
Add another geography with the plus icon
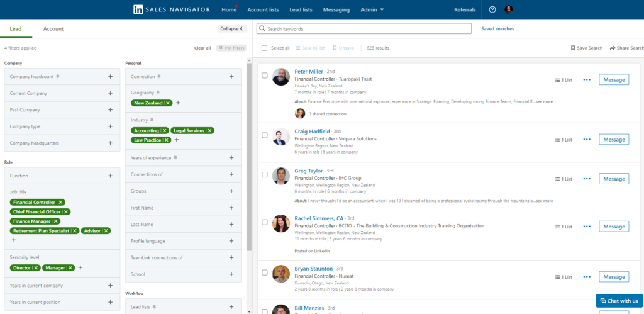click(178, 103)
